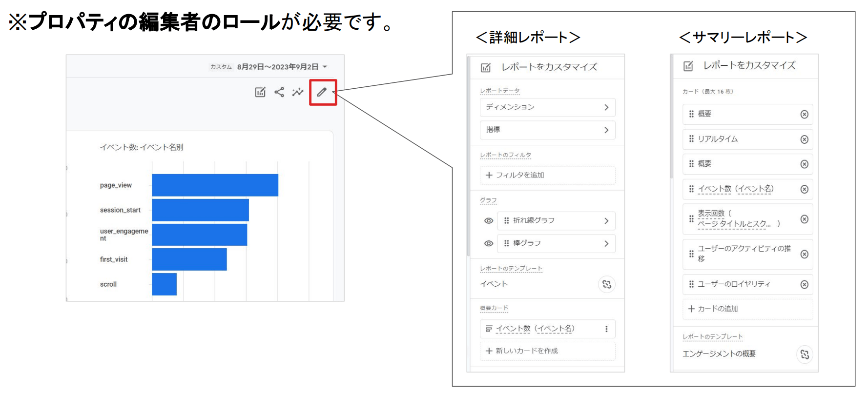Expand the 指標 row
868x393 pixels.
tap(547, 130)
